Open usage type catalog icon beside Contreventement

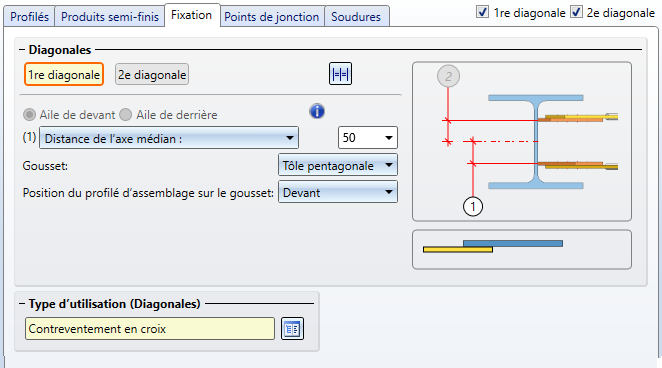point(292,329)
